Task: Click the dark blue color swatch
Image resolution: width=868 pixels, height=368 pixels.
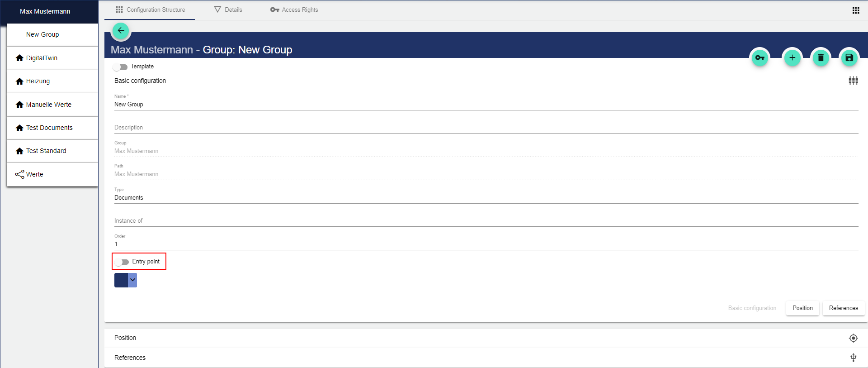Action: [121, 280]
